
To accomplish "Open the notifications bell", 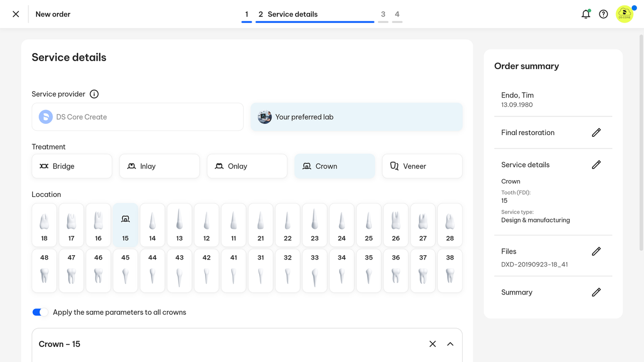I will click(x=586, y=14).
